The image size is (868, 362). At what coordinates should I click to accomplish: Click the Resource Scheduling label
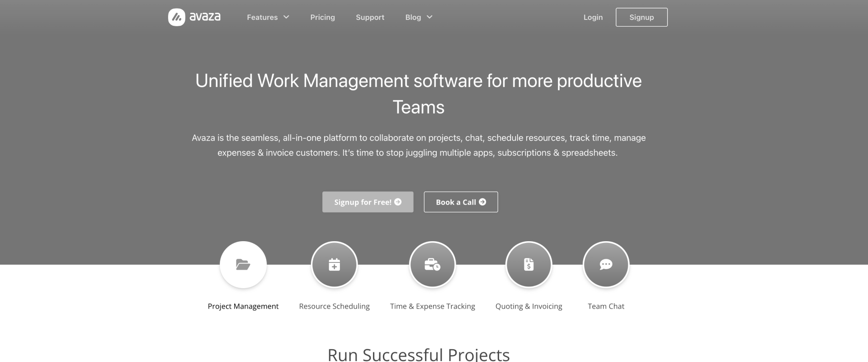(x=335, y=306)
